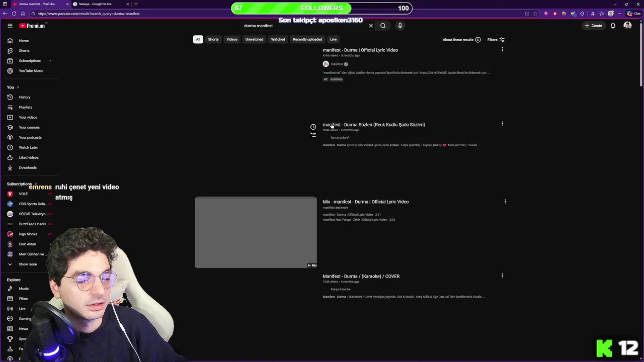Bookmark this page with the star icon
The image size is (644, 362).
535,14
